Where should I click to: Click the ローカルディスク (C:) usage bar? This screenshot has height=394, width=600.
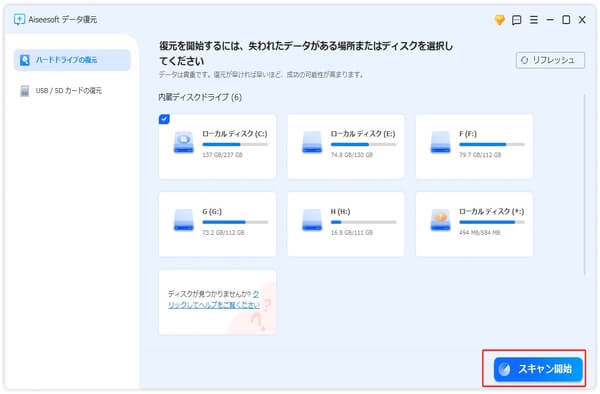[x=235, y=145]
